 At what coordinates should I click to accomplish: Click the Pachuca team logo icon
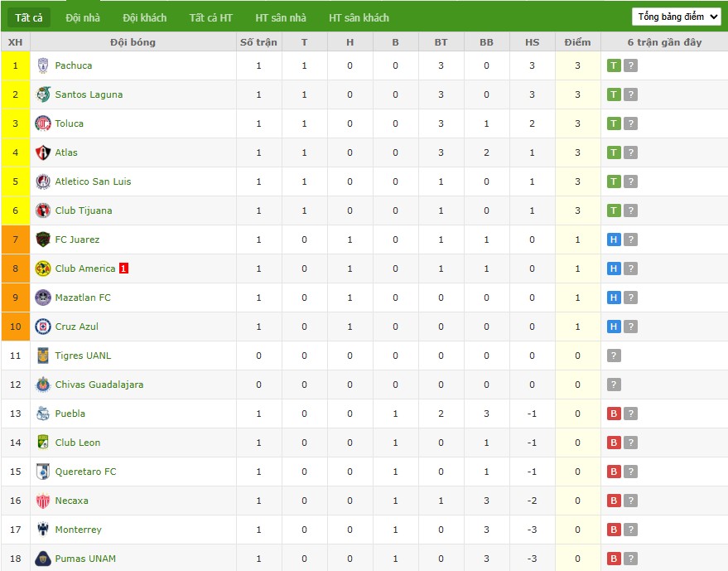(x=43, y=65)
